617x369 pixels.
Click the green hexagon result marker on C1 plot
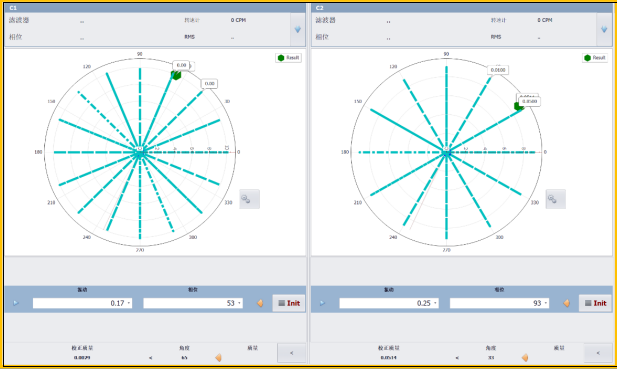click(176, 75)
